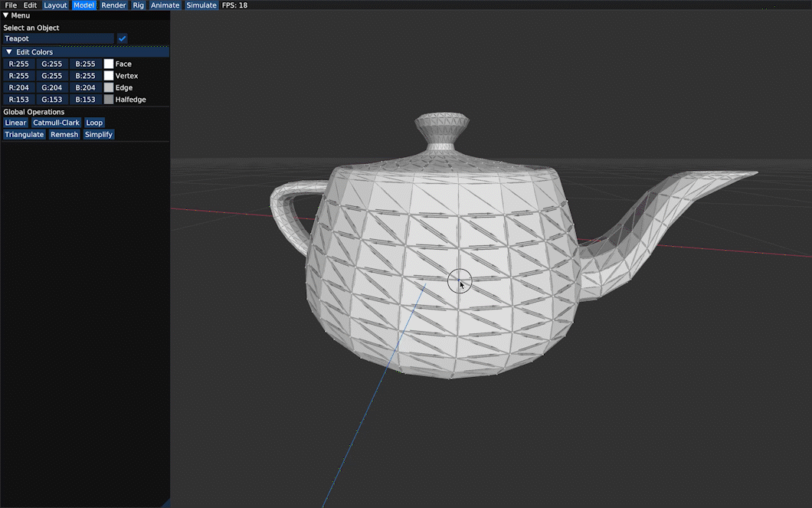Toggle the checkmark beside Teapot object
Screen dimensions: 812x508
pos(123,38)
